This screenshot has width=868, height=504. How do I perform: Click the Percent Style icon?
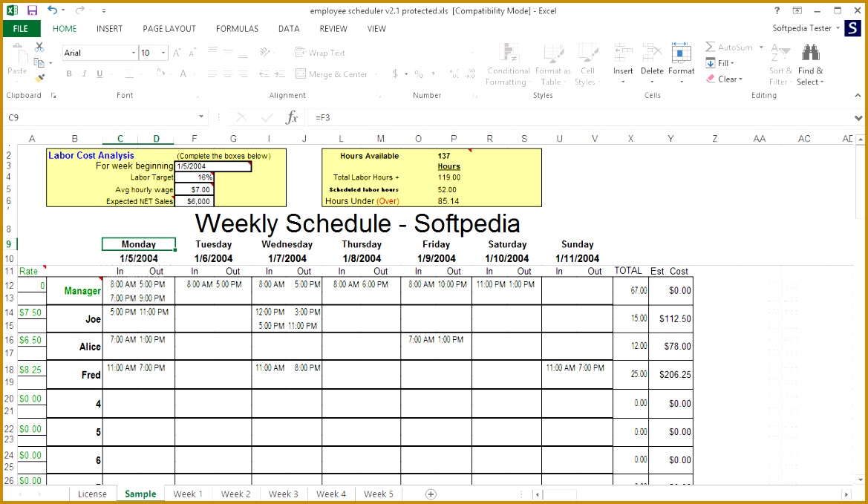click(419, 74)
